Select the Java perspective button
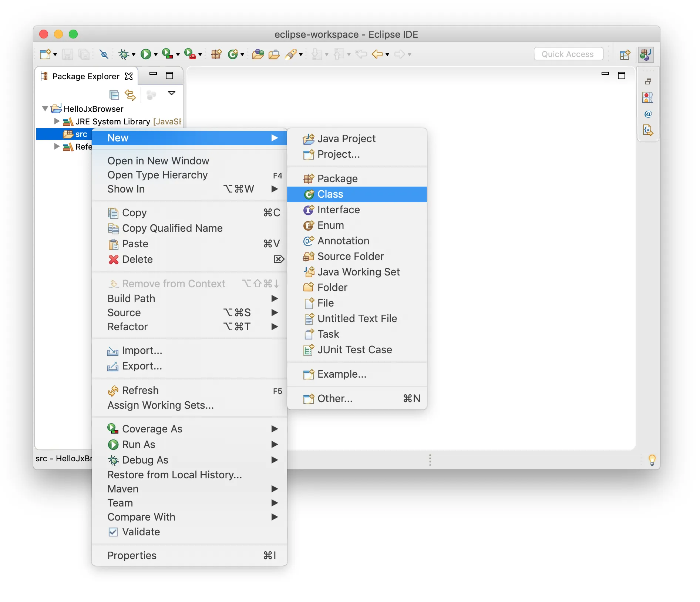 tap(646, 54)
